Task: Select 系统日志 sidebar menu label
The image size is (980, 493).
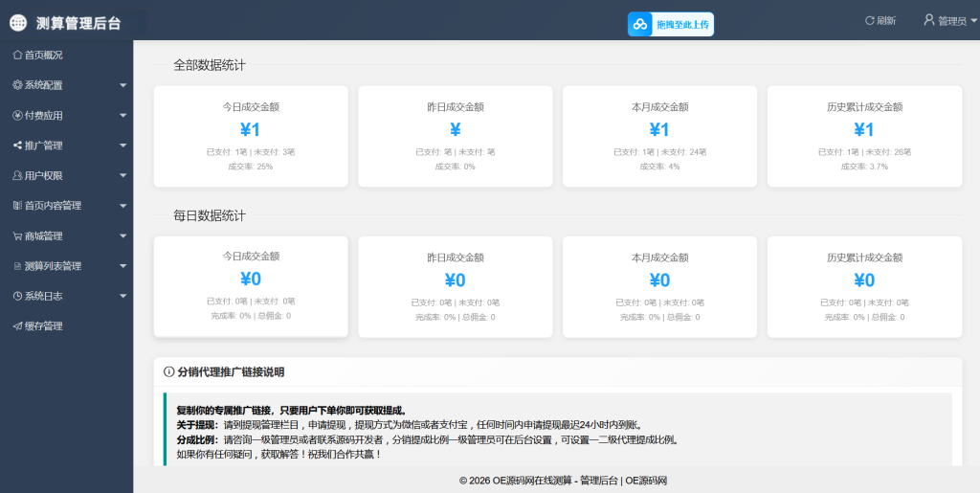Action: (x=44, y=296)
